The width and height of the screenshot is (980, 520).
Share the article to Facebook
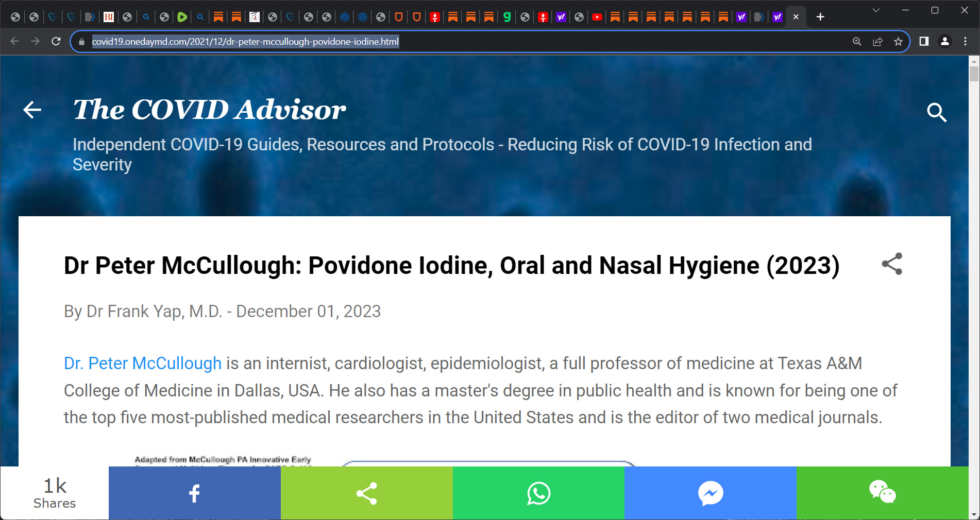194,493
